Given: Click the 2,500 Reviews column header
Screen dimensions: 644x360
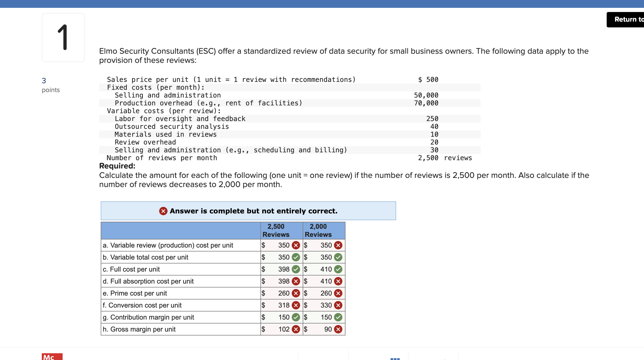Looking at the screenshot, I should [276, 230].
